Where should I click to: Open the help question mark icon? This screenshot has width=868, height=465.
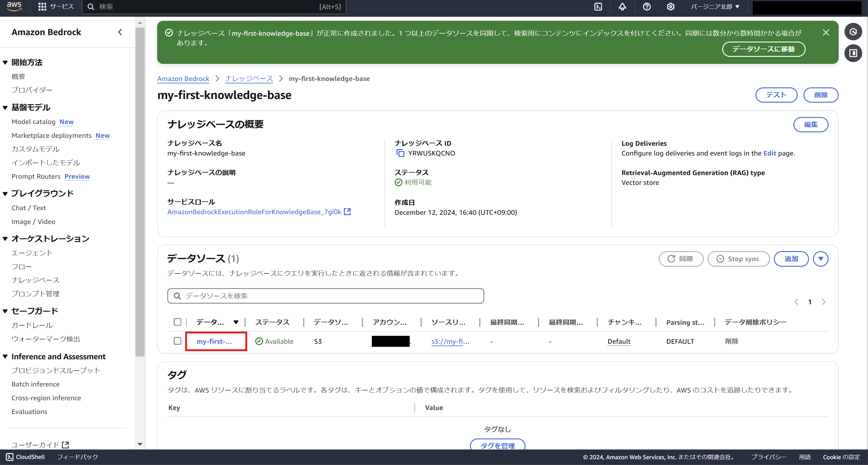(646, 7)
